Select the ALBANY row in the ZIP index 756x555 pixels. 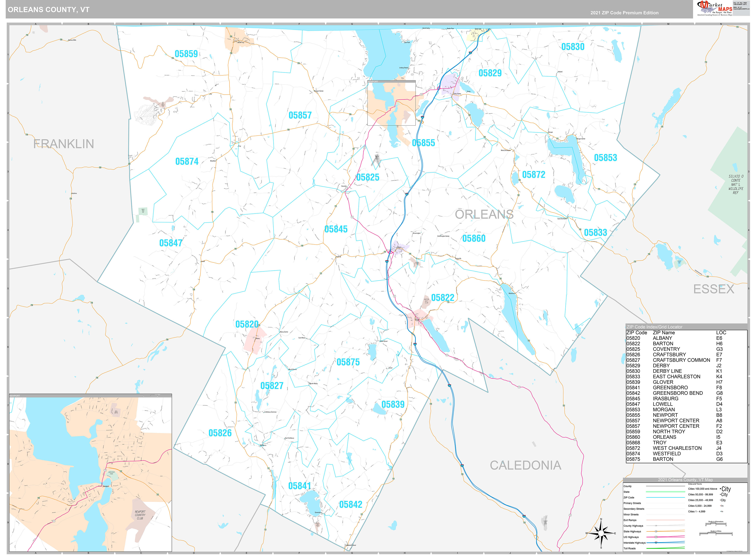[x=686, y=338]
